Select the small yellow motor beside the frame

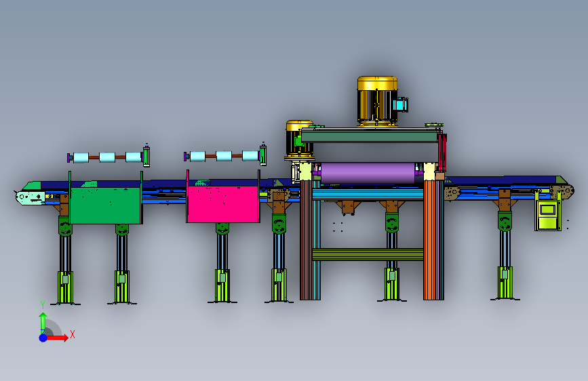tap(299, 139)
